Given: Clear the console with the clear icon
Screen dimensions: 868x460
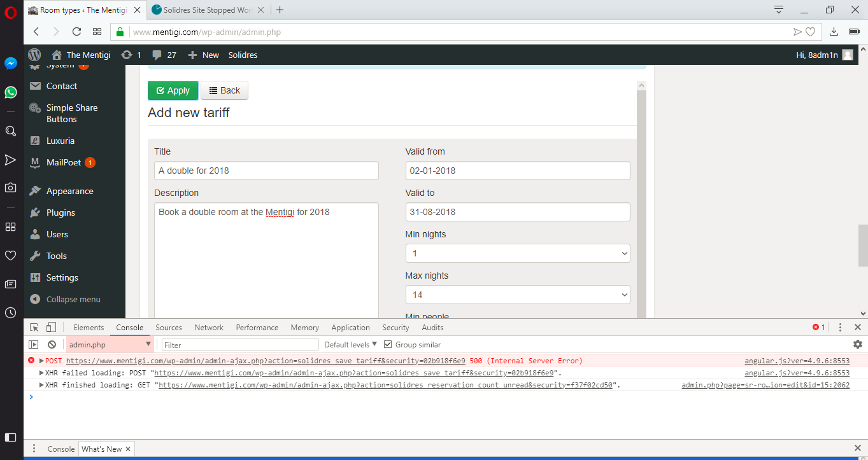Looking at the screenshot, I should point(52,344).
